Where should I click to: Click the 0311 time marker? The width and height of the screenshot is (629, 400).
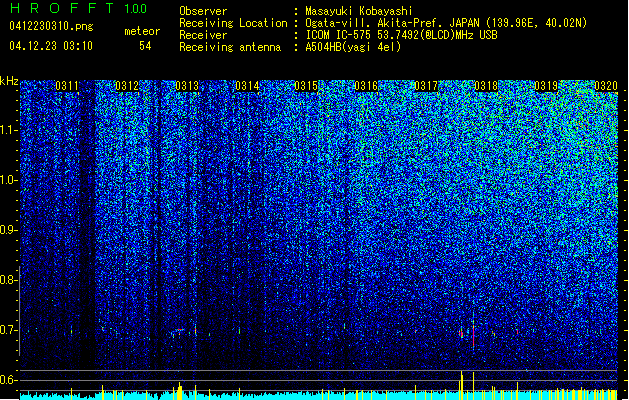(67, 86)
